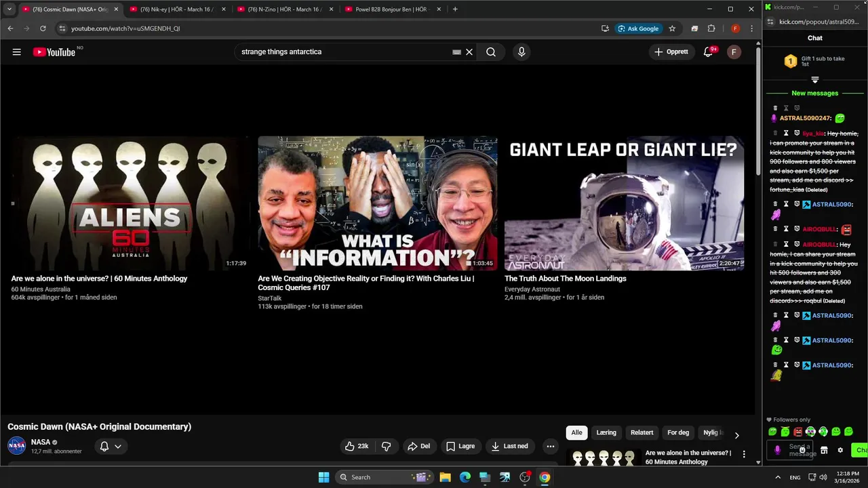Open the YouTube account avatar menu

coord(734,52)
